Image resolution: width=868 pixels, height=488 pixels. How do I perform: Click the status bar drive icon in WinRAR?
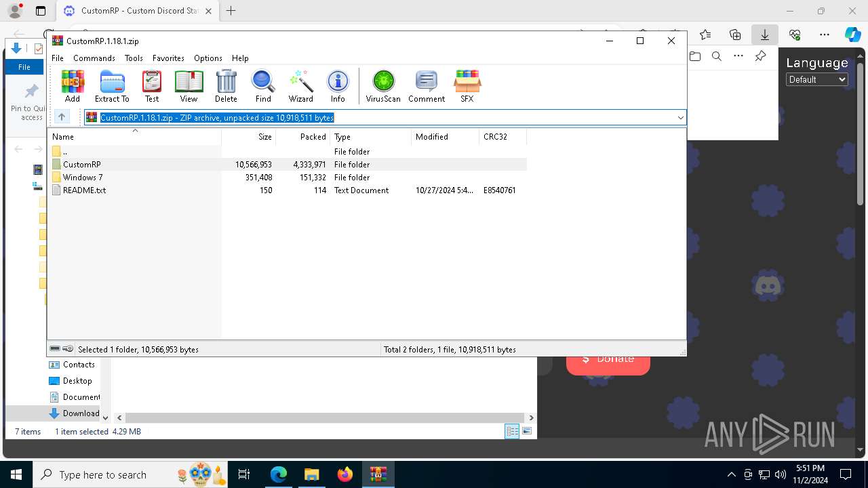[x=56, y=349]
